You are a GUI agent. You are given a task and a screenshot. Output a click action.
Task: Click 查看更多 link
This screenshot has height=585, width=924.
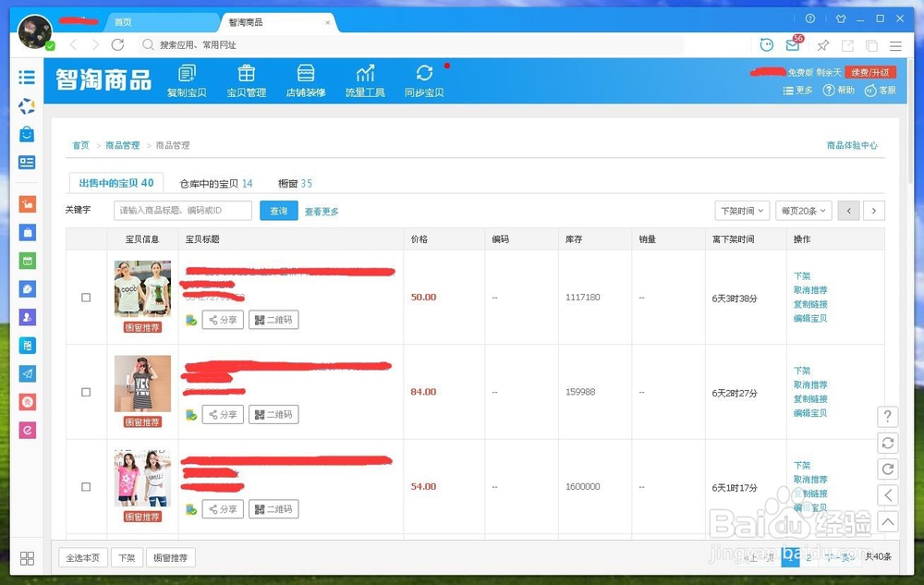pos(322,212)
